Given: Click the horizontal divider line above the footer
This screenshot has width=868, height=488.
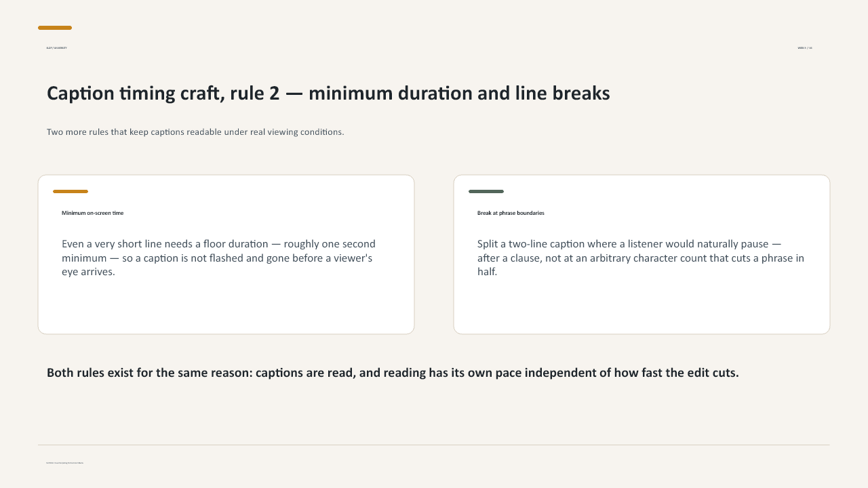Looking at the screenshot, I should [x=434, y=445].
